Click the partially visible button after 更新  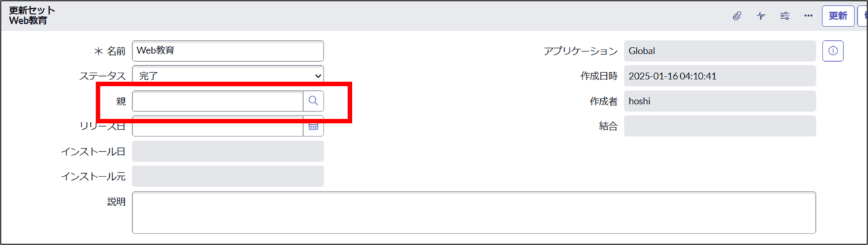tap(863, 16)
